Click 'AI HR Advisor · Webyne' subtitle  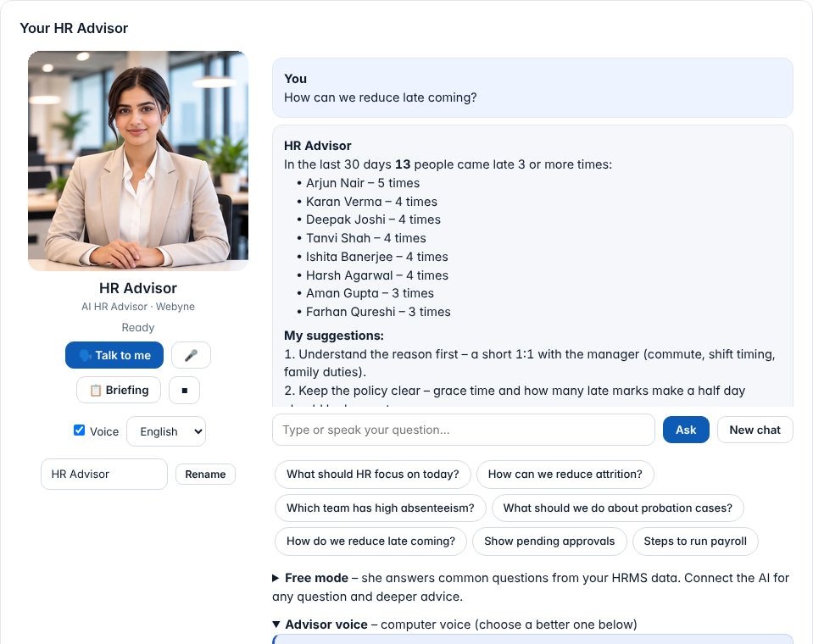138,307
